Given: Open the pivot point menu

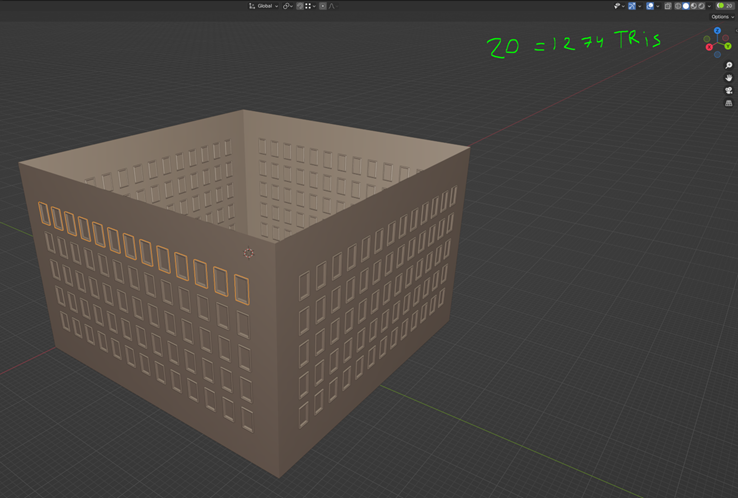Looking at the screenshot, I should coord(287,6).
